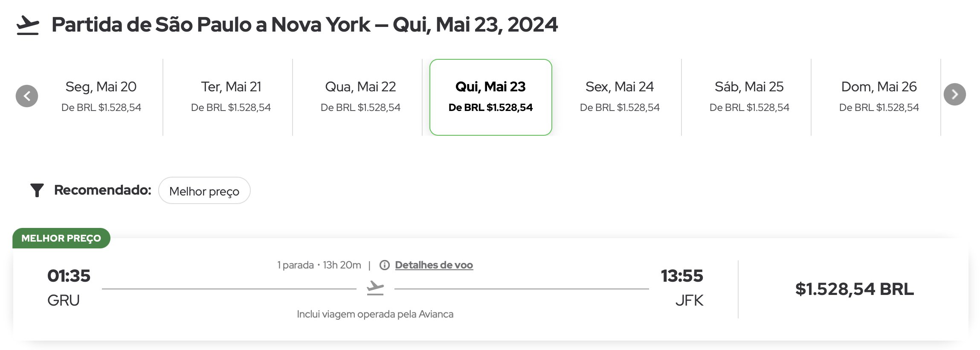This screenshot has height=350, width=980.
Task: Click the previous dates arrow icon
Action: click(27, 96)
